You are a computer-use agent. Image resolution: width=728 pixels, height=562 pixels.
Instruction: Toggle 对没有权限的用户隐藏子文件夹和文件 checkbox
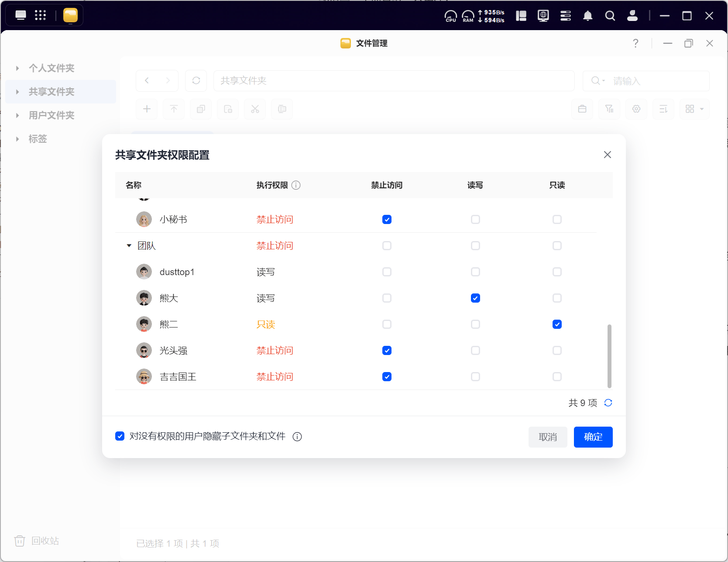(x=120, y=436)
